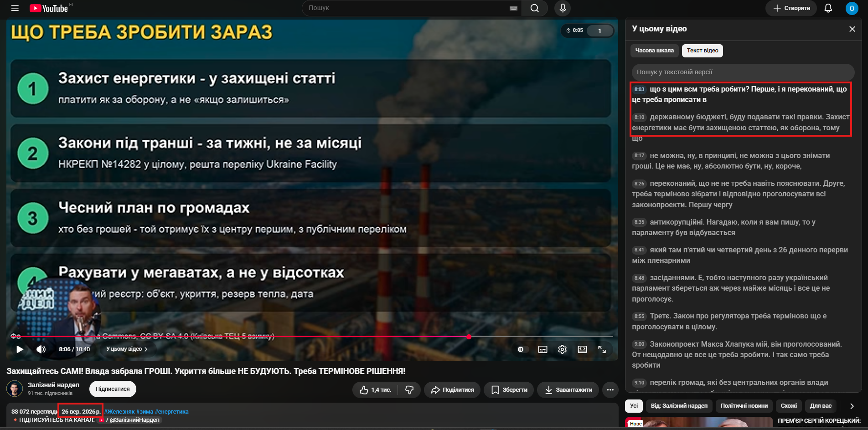The image size is (868, 430).
Task: Seek using the red progress bar handle
Action: [x=469, y=337]
